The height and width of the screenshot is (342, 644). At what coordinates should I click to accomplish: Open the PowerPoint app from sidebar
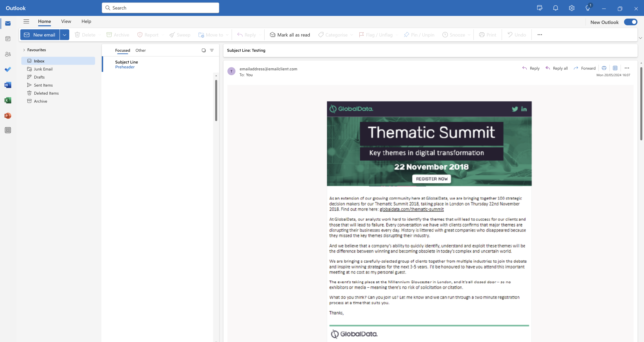[8, 116]
